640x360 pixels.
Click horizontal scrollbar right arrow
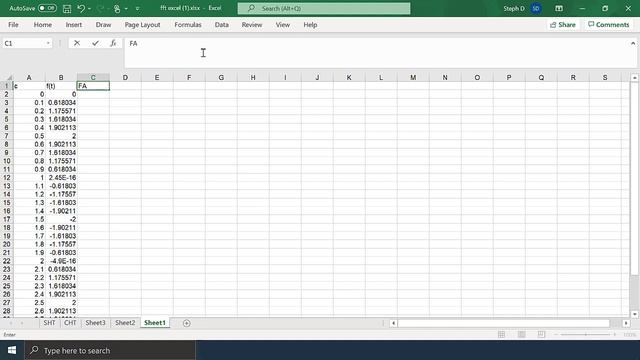(x=626, y=323)
